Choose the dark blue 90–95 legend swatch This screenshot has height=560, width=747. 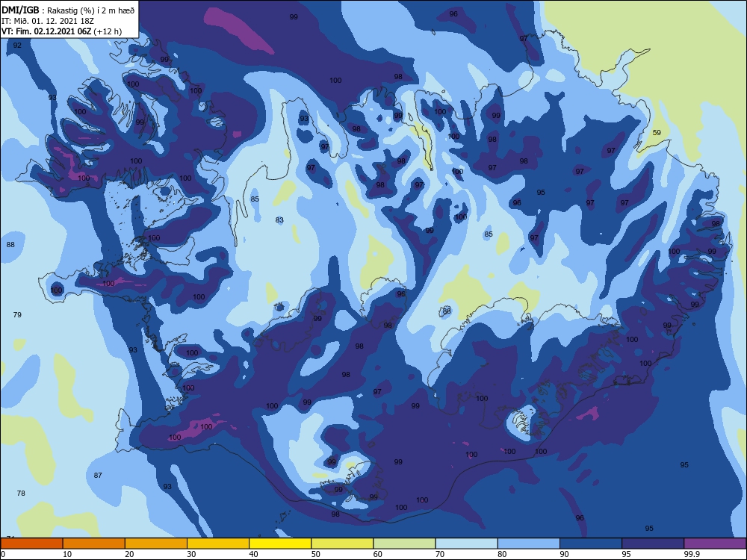(x=591, y=544)
